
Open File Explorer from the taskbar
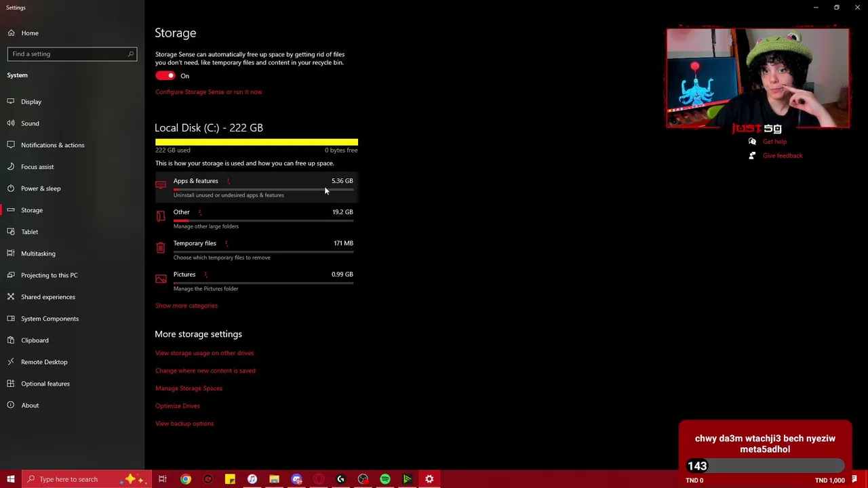click(274, 479)
